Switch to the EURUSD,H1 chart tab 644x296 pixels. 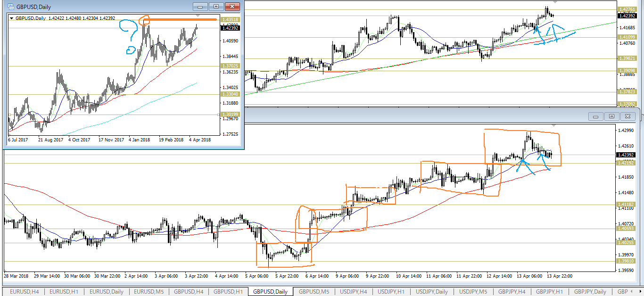[x=65, y=292]
